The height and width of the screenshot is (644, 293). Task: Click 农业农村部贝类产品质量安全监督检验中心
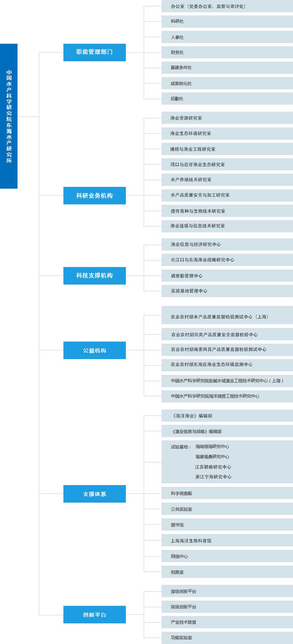tap(227, 334)
